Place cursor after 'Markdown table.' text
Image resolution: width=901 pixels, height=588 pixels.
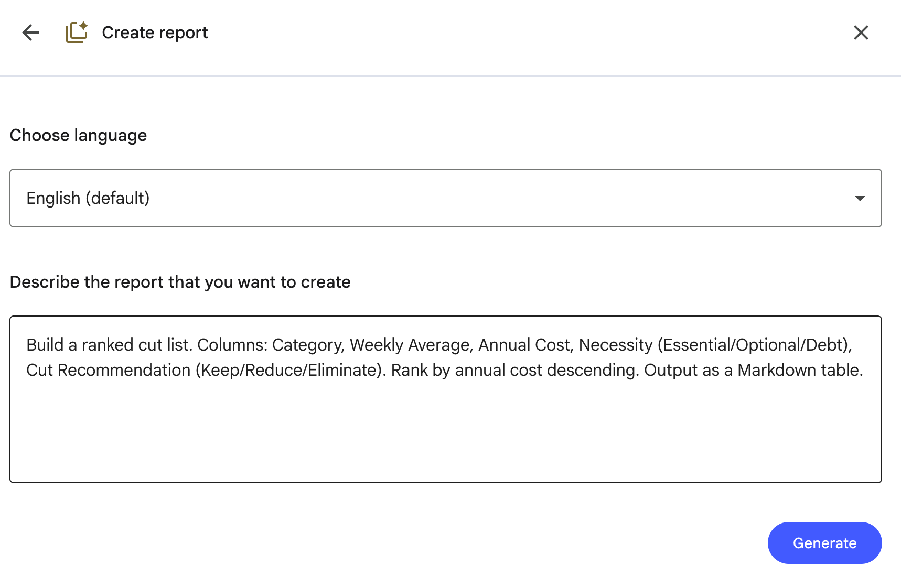pyautogui.click(x=864, y=370)
